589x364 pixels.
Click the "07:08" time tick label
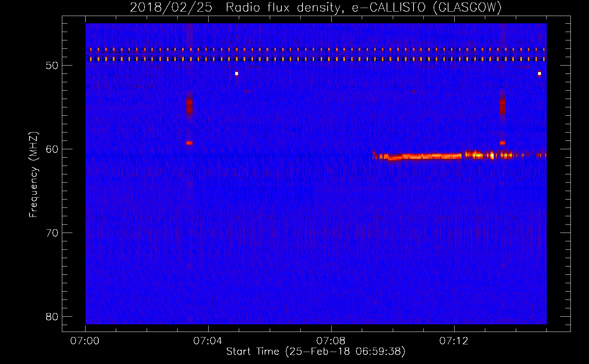coord(331,341)
